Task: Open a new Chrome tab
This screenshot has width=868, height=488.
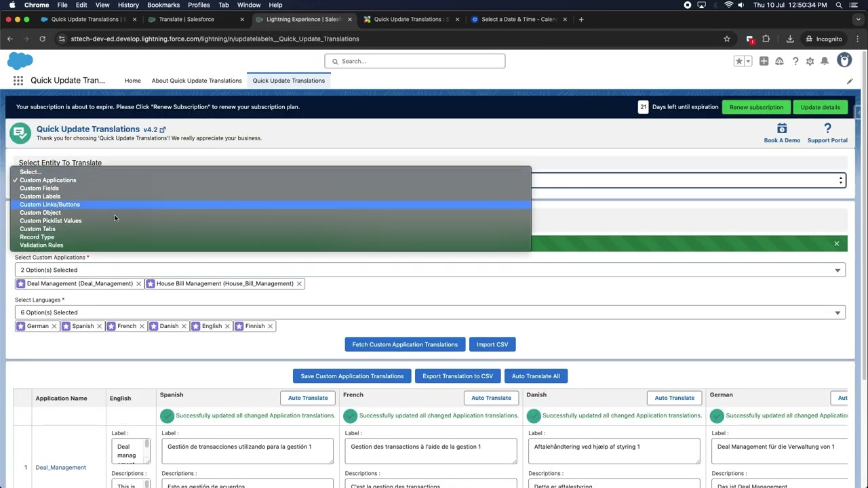Action: point(581,19)
